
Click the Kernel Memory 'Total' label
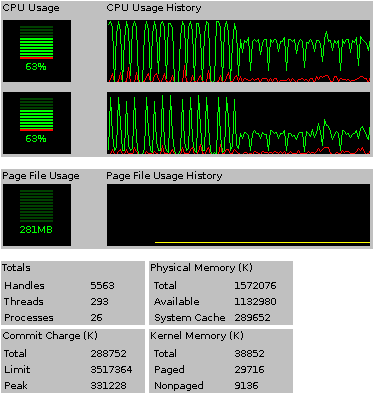click(x=165, y=354)
